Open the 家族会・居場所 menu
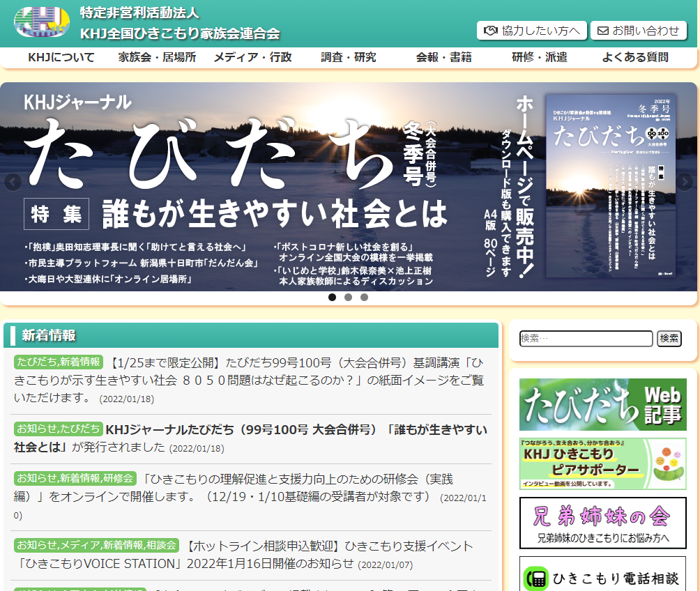The image size is (700, 591). (157, 58)
